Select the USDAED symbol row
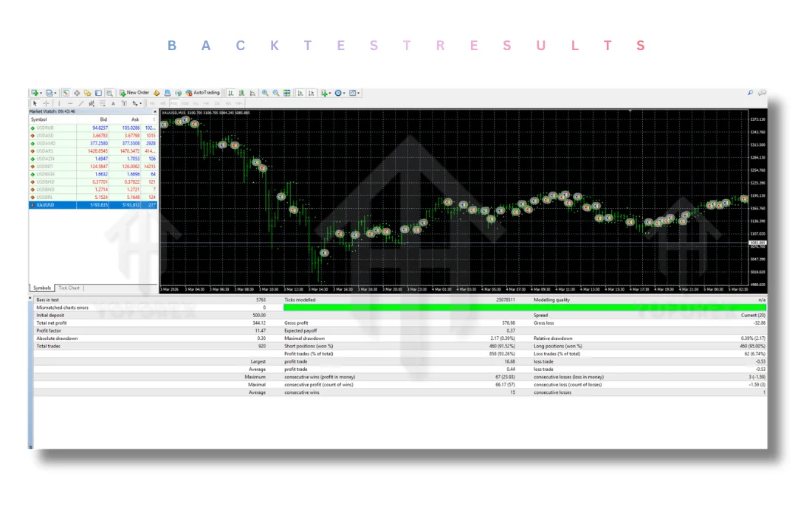This screenshot has height=531, width=812. pyautogui.click(x=93, y=136)
